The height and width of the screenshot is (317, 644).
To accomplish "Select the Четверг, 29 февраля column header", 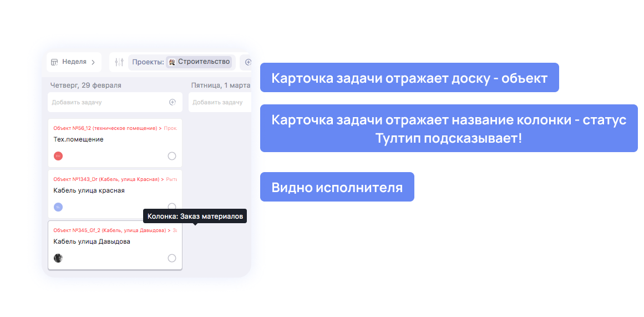I will click(86, 85).
